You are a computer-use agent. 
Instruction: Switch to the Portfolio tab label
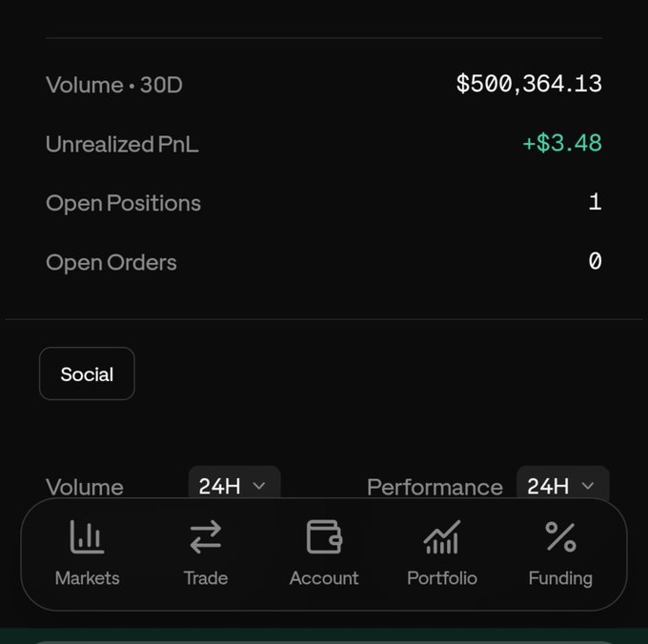(442, 578)
